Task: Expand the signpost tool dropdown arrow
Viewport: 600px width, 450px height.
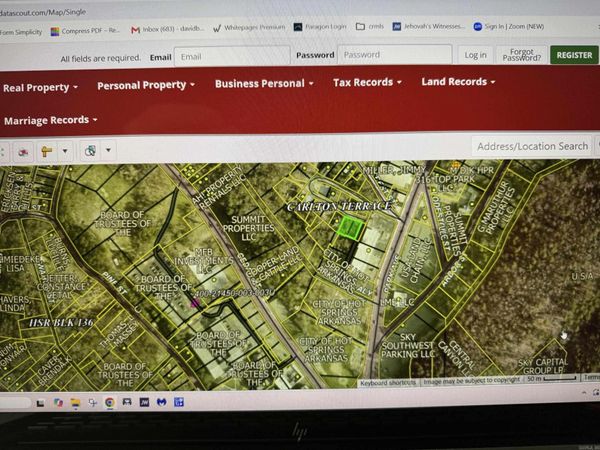Action: coord(65,151)
